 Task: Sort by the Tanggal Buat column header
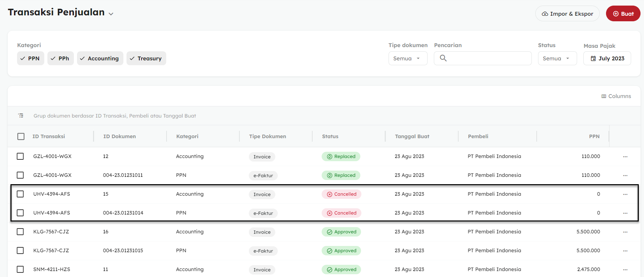coord(412,136)
